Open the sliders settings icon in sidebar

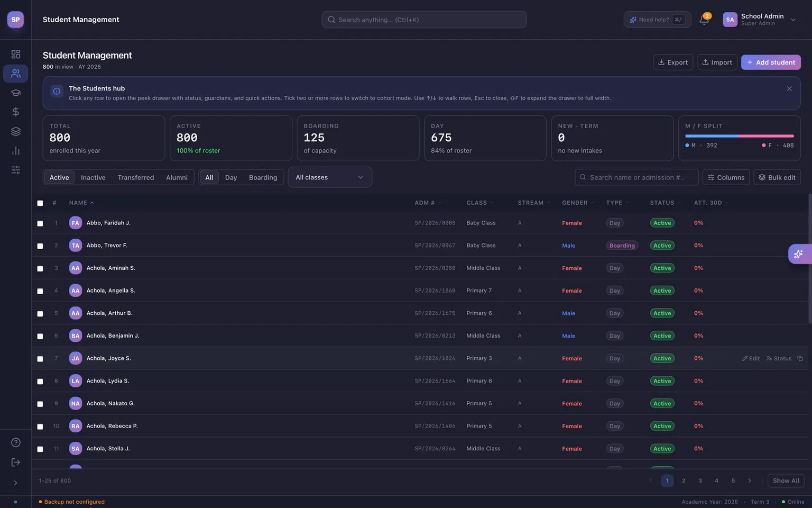pyautogui.click(x=15, y=170)
